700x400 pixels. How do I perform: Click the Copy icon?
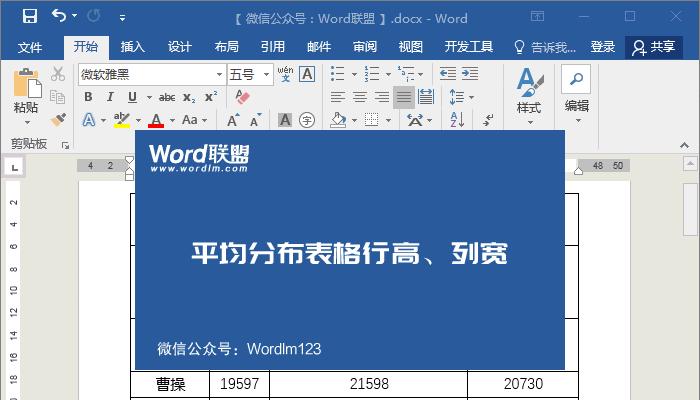pyautogui.click(x=58, y=97)
